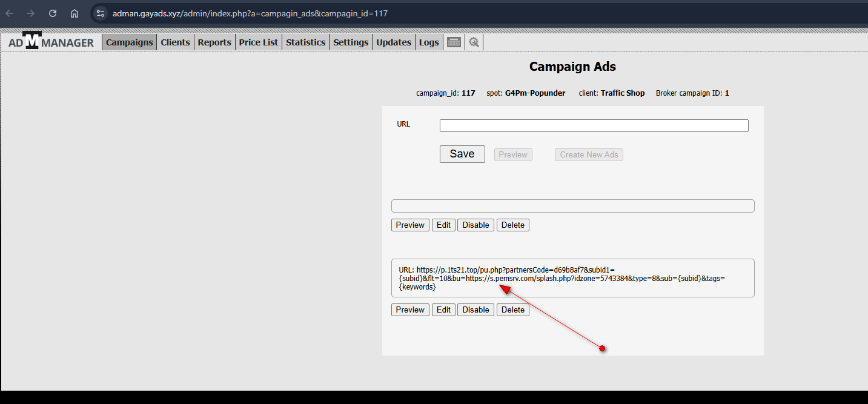Go to the browser home page icon
Image resolution: width=868 pixels, height=404 pixels.
click(x=75, y=13)
